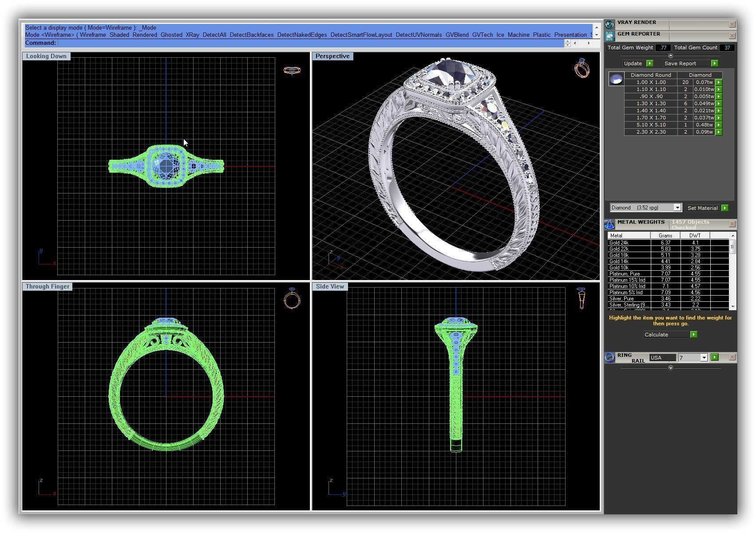Screen dimensions: 756x533
Task: Click green arrow on 1.30 X 1.30 row
Action: pos(719,103)
